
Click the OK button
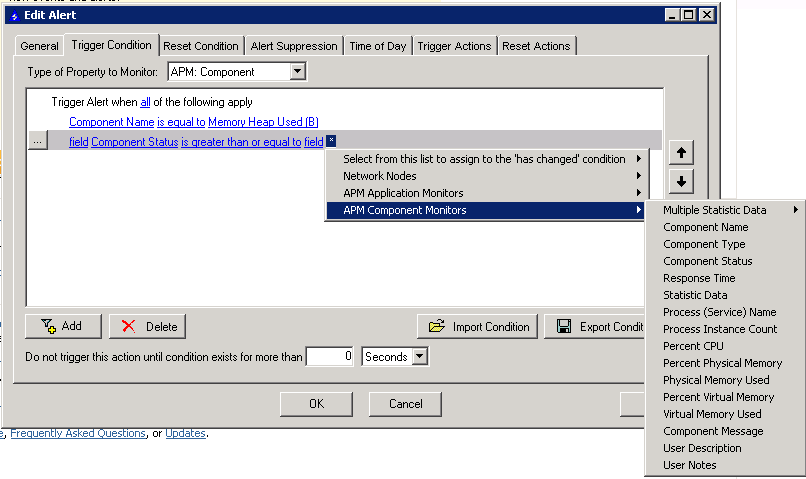[316, 404]
